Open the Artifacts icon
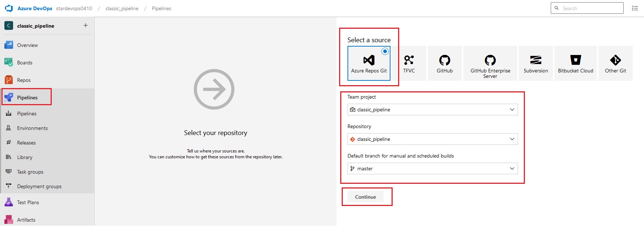Viewport: 644px width, 226px height. pyautogui.click(x=9, y=220)
